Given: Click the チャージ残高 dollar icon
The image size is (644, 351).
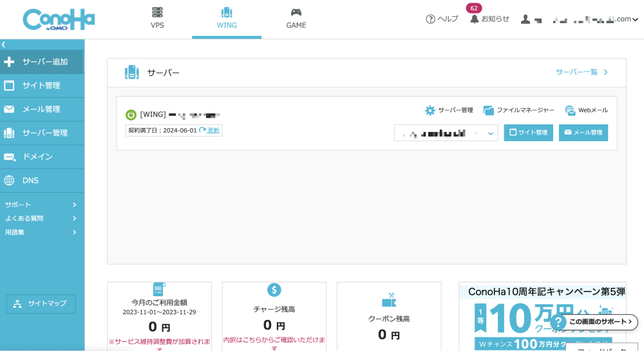Looking at the screenshot, I should point(274,290).
